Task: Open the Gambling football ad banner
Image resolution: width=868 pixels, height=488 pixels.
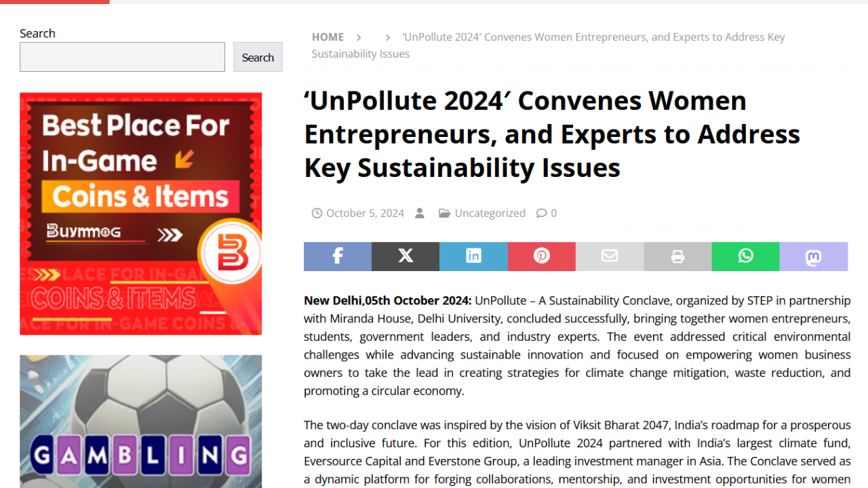Action: click(x=140, y=422)
